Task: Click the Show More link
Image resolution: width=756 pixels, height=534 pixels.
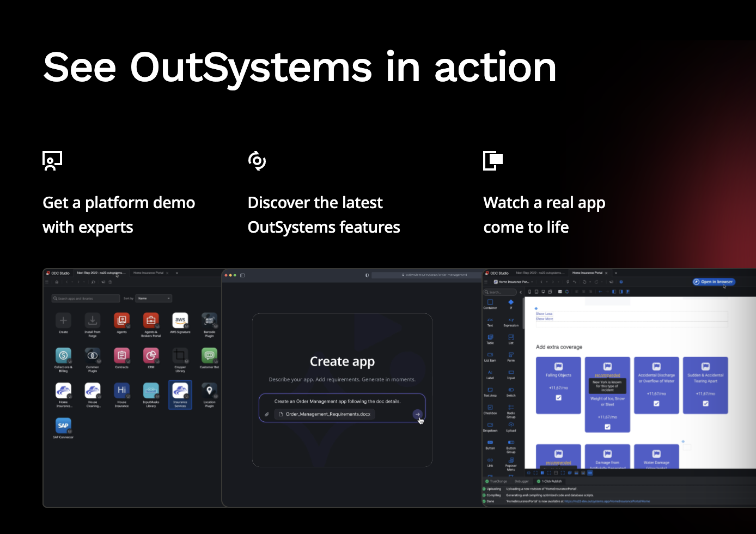Action: click(544, 319)
